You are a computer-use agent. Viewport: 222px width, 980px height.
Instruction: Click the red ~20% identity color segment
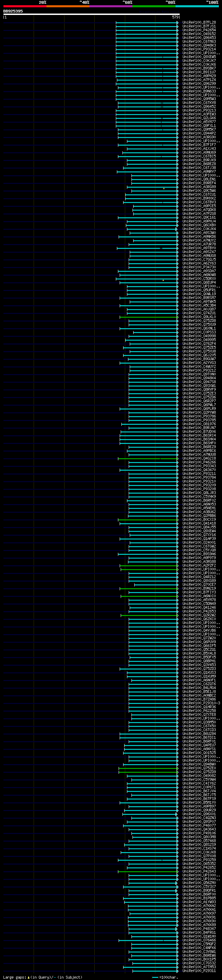[25, 6]
